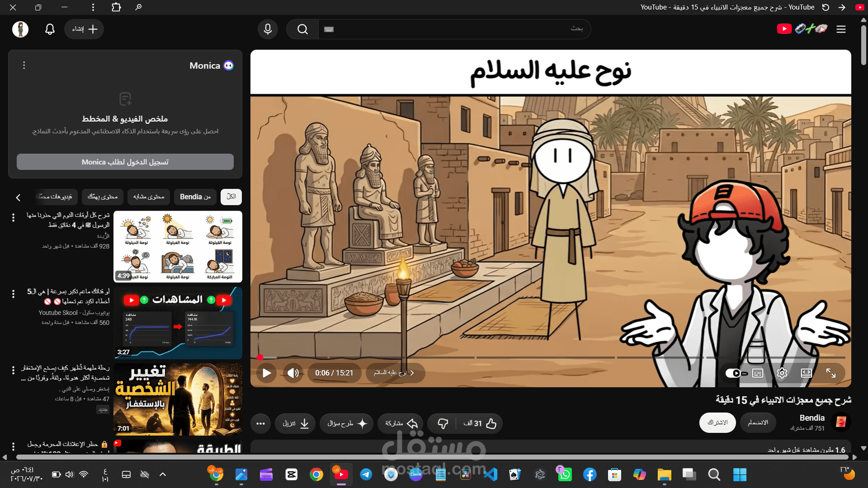868x488 pixels.
Task: Click the red scrubber dot on the timeline
Action: (x=260, y=357)
